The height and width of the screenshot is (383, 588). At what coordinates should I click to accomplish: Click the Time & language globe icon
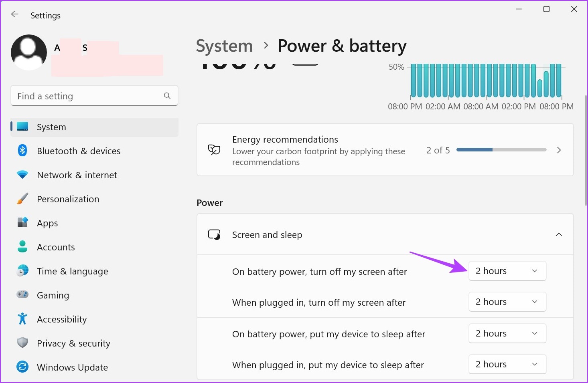[22, 271]
